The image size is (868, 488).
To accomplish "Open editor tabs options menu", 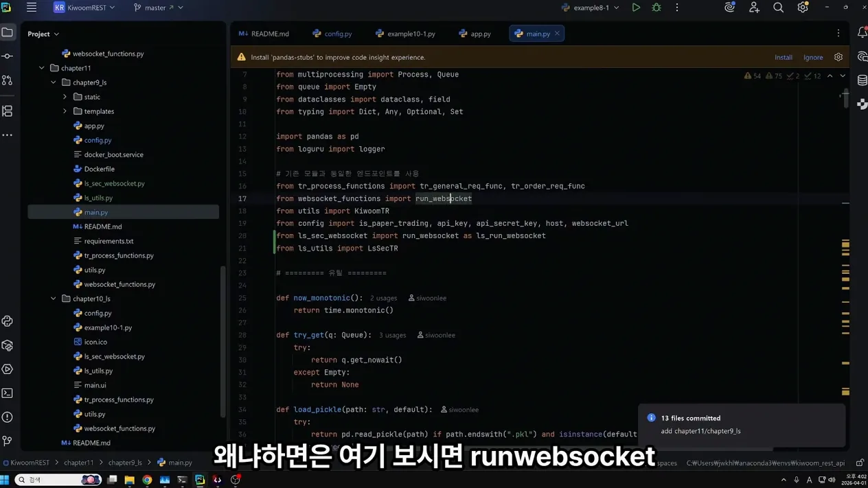I will [x=838, y=33].
